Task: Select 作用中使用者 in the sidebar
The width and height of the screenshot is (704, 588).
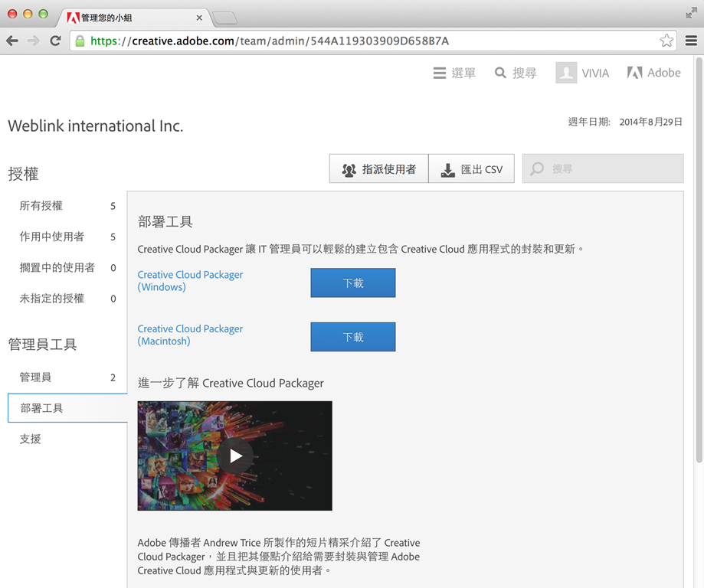Action: (x=67, y=237)
